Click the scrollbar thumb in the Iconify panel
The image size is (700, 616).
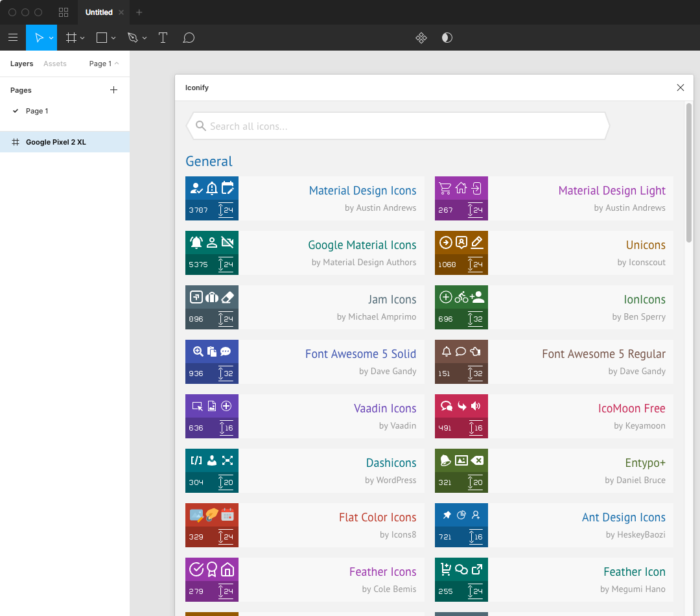pyautogui.click(x=689, y=173)
